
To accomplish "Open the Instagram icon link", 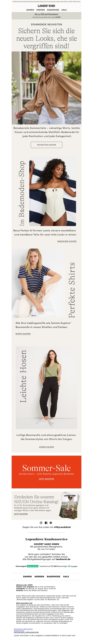I will coord(41,523).
